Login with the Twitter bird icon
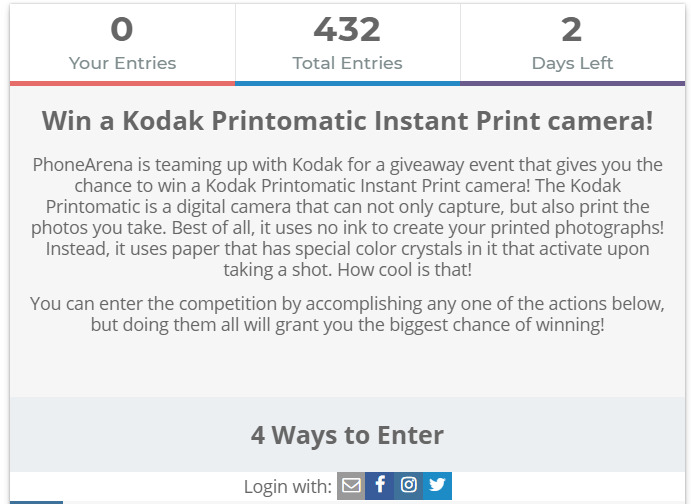The width and height of the screenshot is (691, 504). pyautogui.click(x=437, y=485)
